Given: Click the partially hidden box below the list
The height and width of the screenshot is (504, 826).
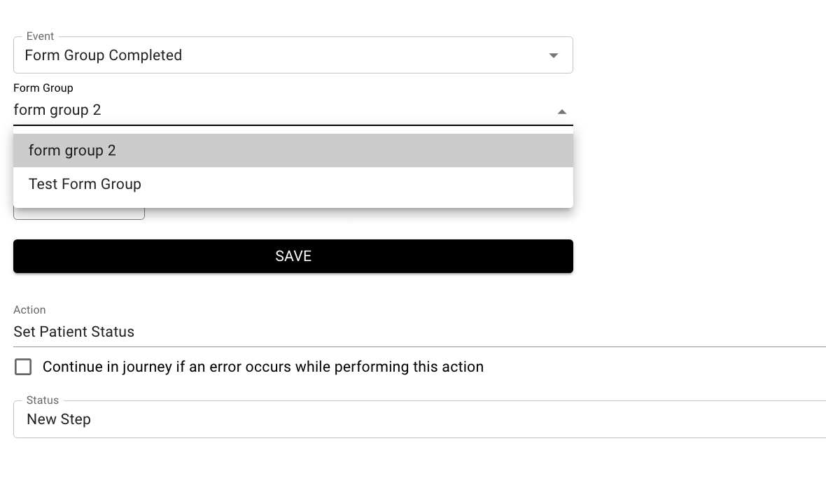Looking at the screenshot, I should tap(78, 213).
